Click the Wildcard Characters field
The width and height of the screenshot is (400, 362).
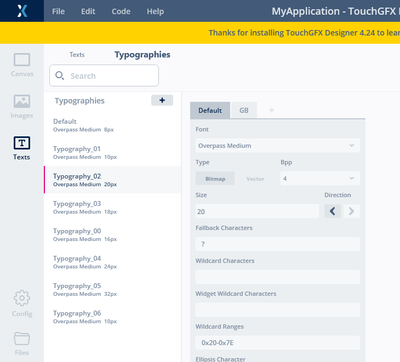[278, 277]
